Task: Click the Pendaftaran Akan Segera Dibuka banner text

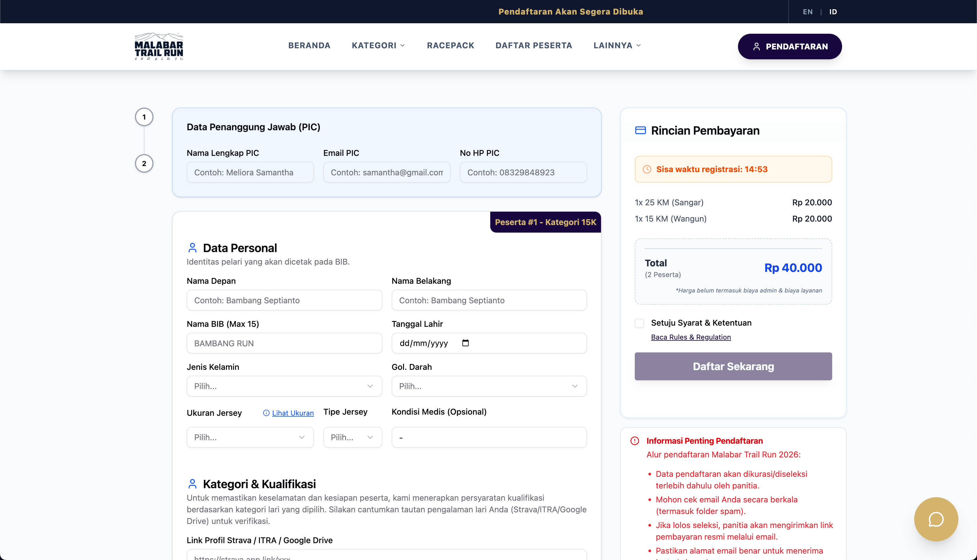Action: click(x=570, y=12)
